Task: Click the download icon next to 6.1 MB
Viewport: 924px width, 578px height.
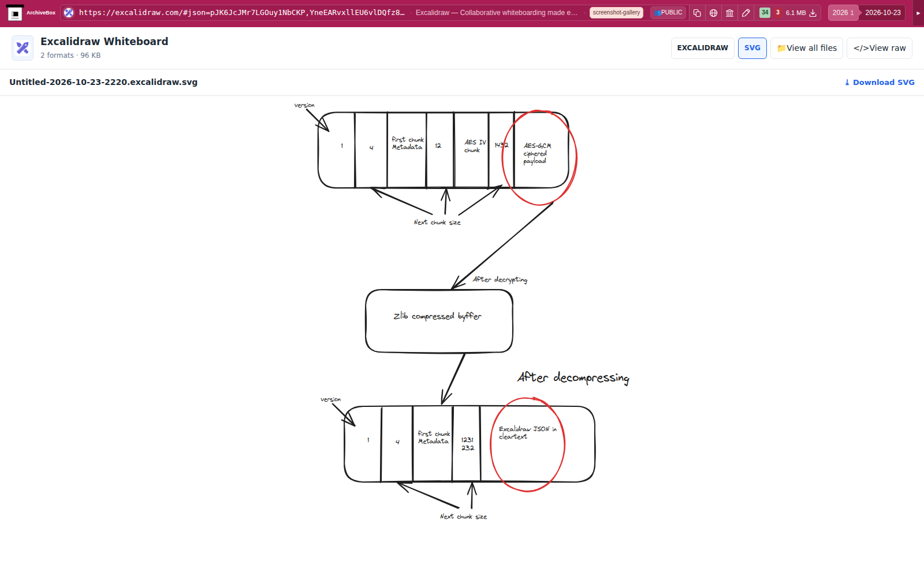Action: pyautogui.click(x=813, y=13)
